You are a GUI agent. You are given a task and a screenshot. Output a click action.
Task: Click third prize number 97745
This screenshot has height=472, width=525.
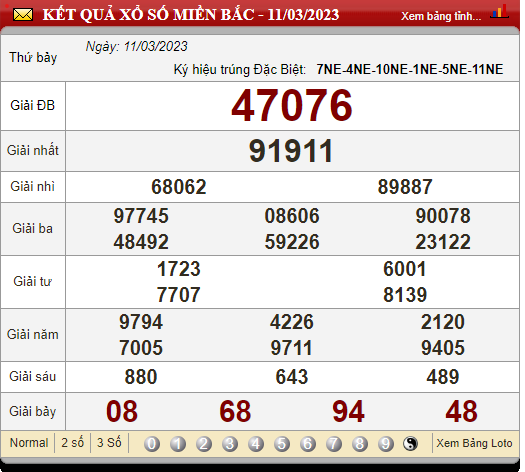click(x=141, y=216)
